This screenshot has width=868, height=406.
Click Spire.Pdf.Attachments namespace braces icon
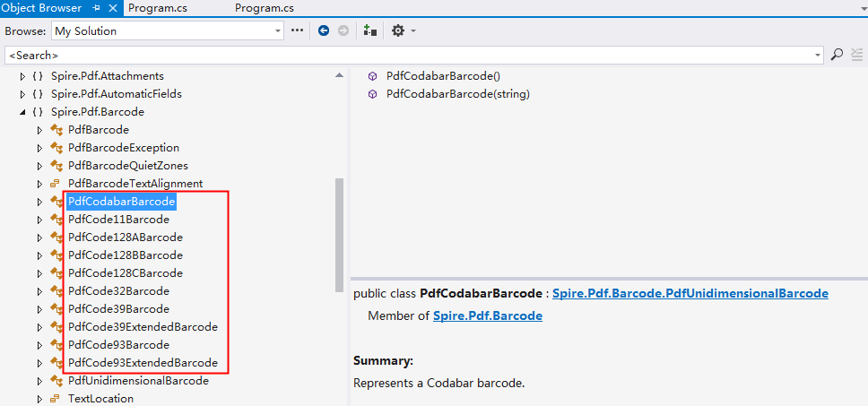(38, 76)
